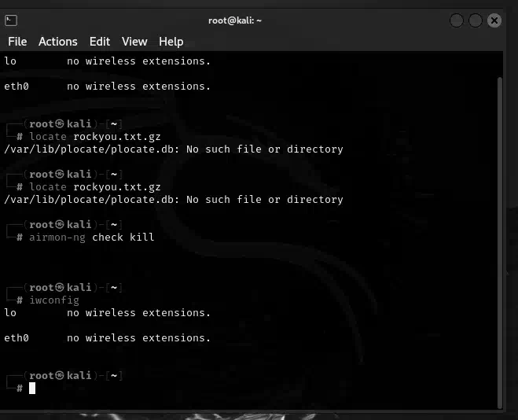518x420 pixels.
Task: Open the Actions menu
Action: click(58, 42)
